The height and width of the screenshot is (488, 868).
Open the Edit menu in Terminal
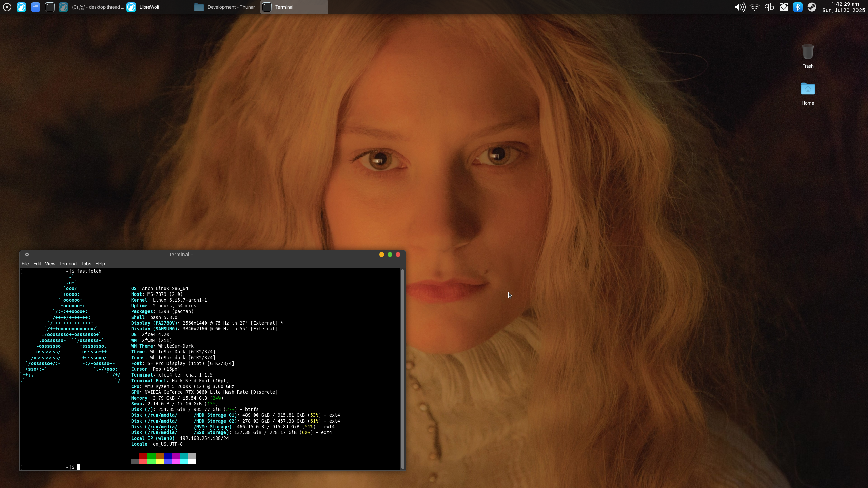(x=37, y=264)
